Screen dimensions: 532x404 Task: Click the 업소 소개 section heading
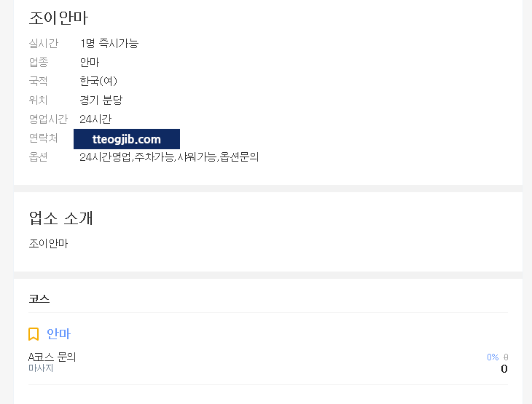coord(61,218)
